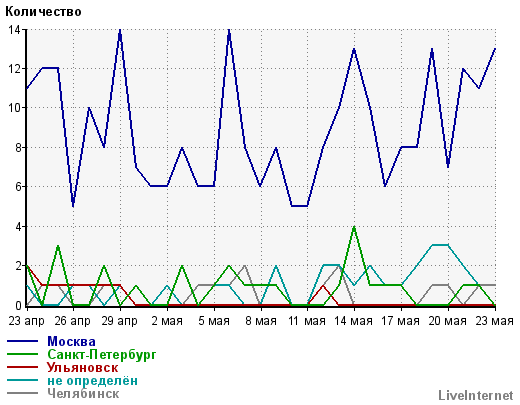Viewport: 520px width, 405px height.
Task: Click the 20 мая date axis label
Action: click(x=447, y=321)
